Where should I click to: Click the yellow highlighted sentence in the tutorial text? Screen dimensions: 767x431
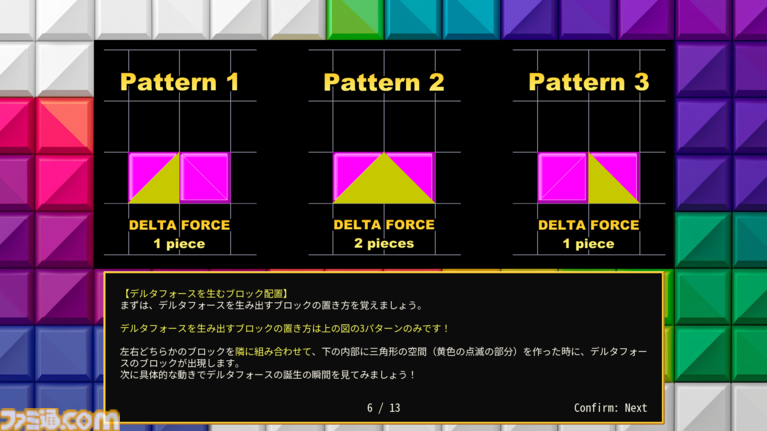(284, 328)
